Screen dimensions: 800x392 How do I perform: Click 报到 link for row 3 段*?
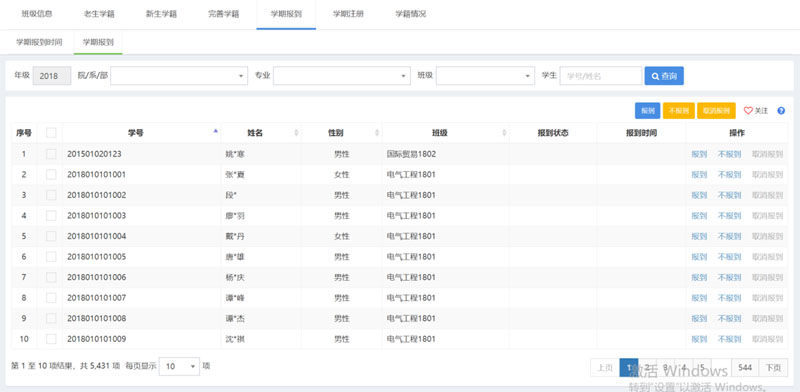699,195
